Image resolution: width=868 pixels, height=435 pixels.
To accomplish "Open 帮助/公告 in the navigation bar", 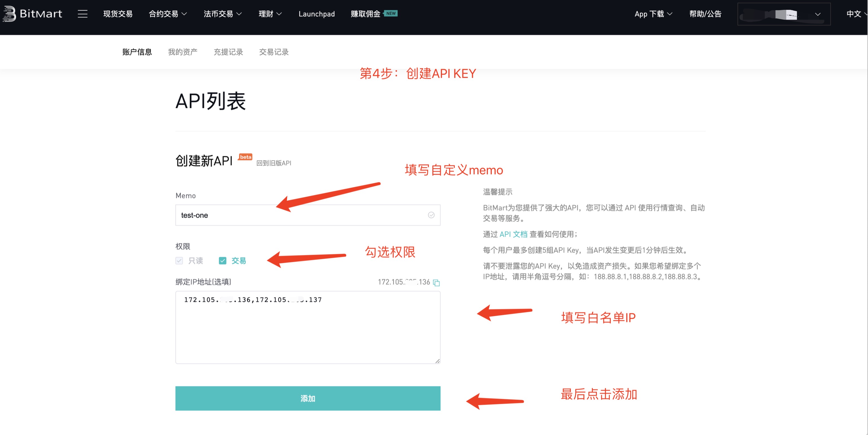I will click(705, 14).
